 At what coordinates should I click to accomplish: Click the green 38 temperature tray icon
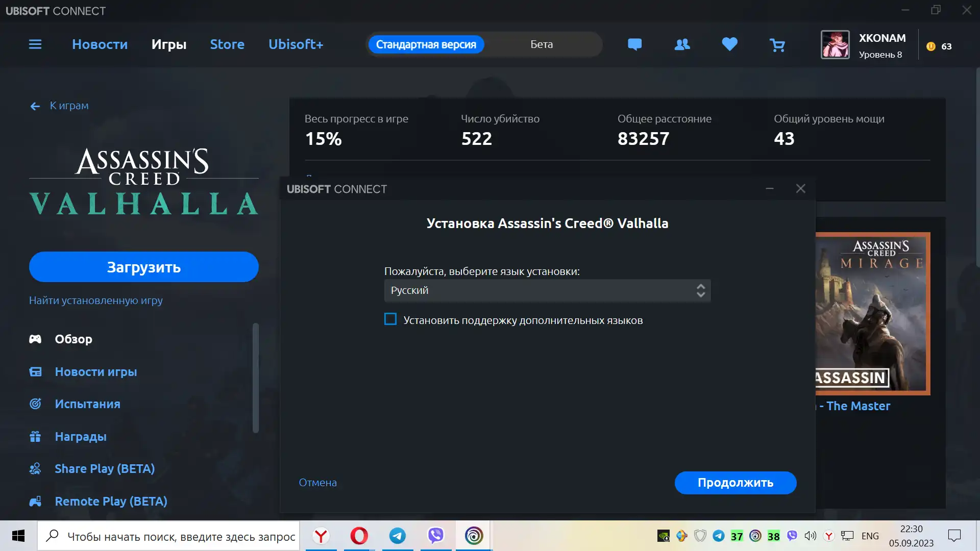pyautogui.click(x=774, y=536)
